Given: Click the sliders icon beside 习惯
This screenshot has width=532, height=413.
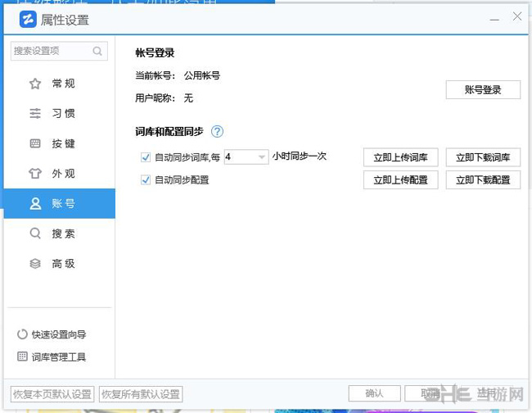Looking at the screenshot, I should (35, 113).
